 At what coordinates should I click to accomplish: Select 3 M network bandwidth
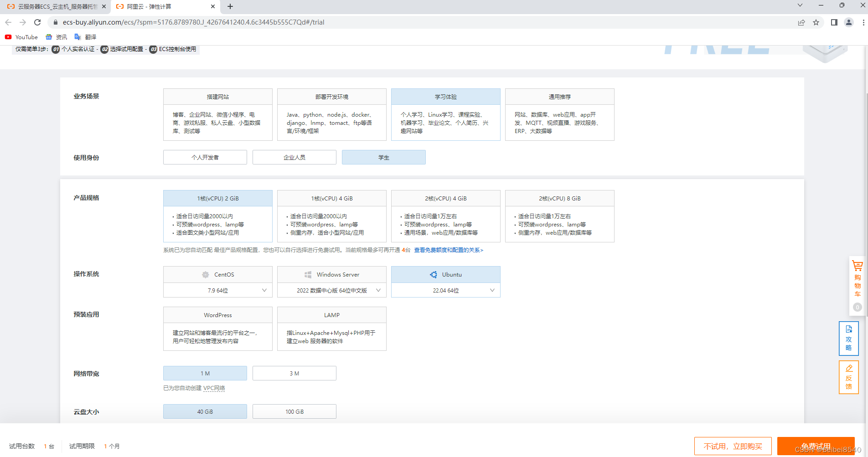tap(294, 373)
